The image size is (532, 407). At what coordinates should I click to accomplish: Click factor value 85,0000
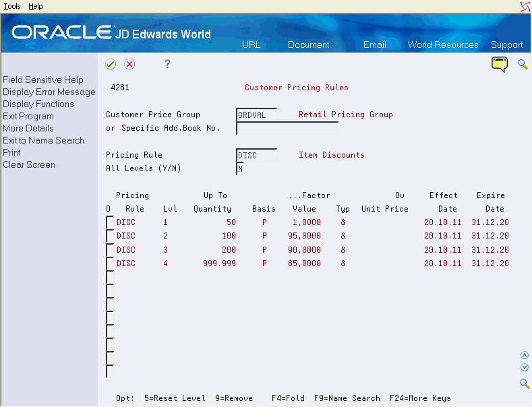304,263
